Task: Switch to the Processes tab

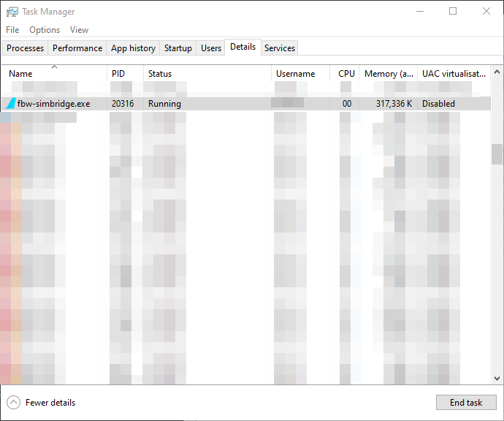Action: (x=26, y=48)
